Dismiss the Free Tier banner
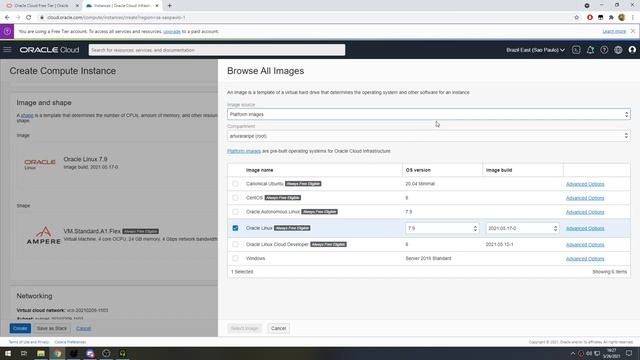640x360 pixels. [x=633, y=31]
